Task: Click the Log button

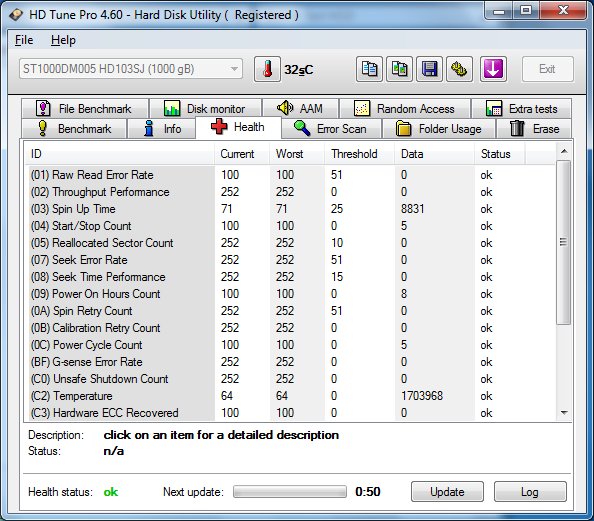Action: [530, 492]
